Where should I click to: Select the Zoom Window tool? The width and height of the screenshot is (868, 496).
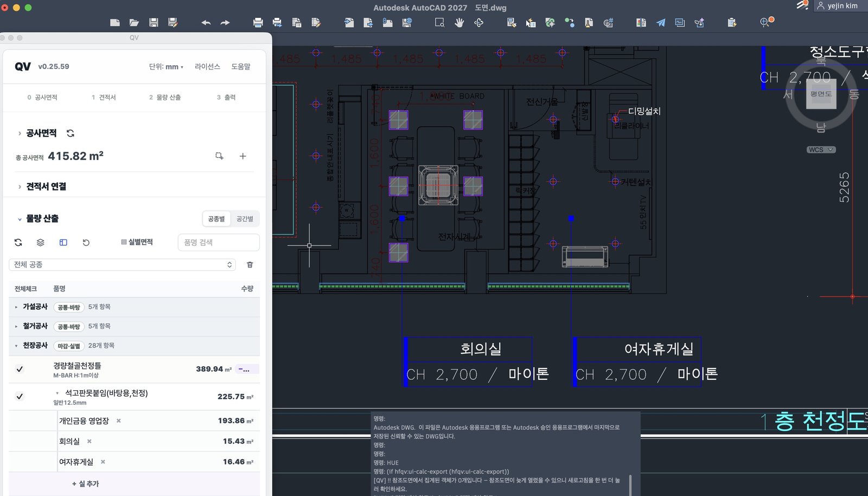439,22
